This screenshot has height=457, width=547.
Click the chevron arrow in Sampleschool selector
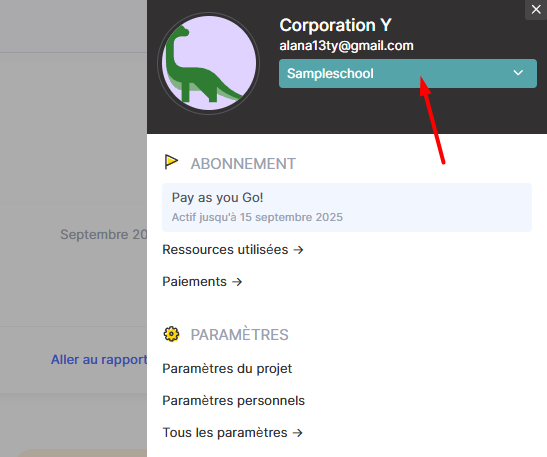click(x=518, y=73)
